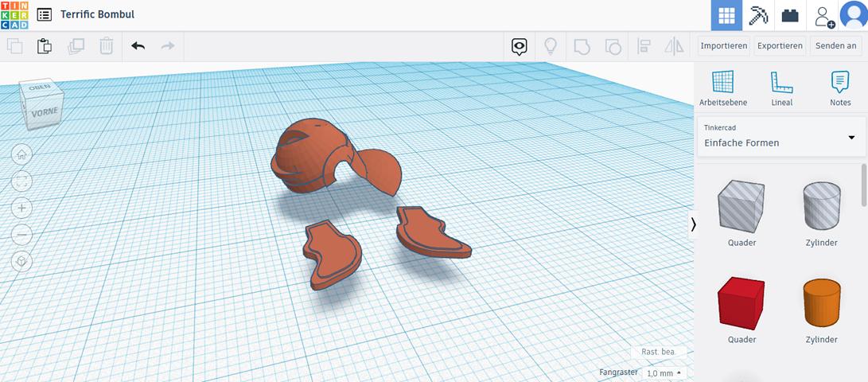Zoom in with the plus button
The image size is (868, 382).
point(22,209)
